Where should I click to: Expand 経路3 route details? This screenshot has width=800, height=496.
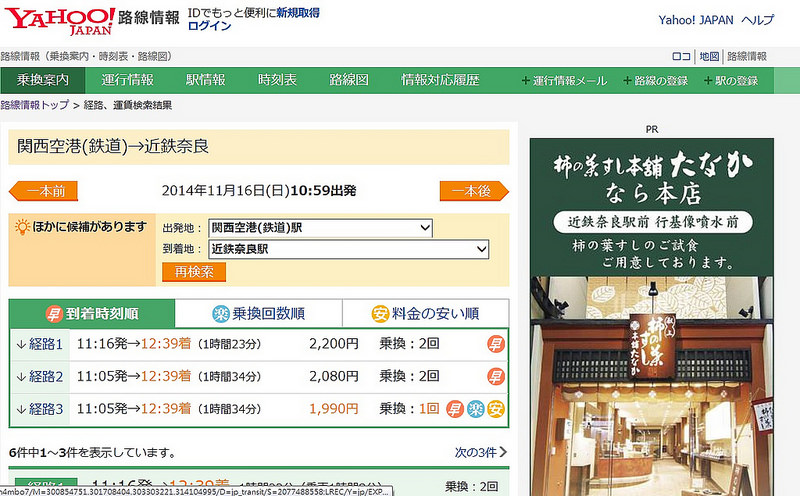click(40, 409)
